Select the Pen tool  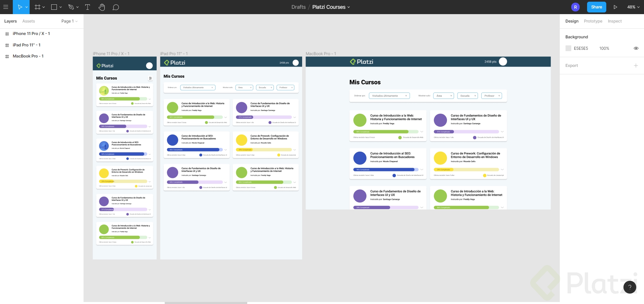[x=71, y=7]
